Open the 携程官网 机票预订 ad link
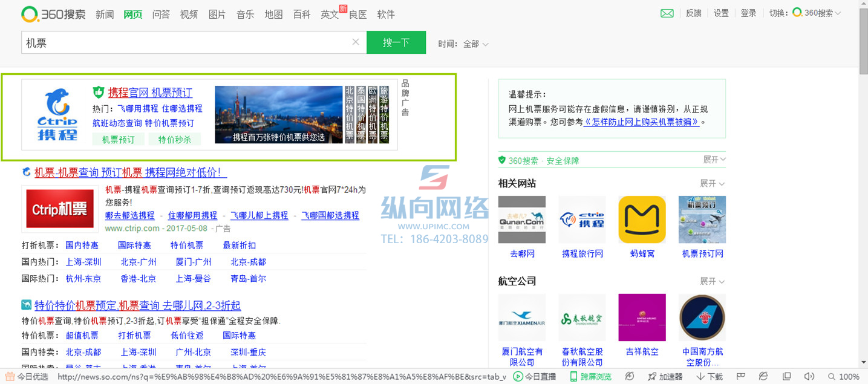The height and width of the screenshot is (384, 868). (150, 93)
